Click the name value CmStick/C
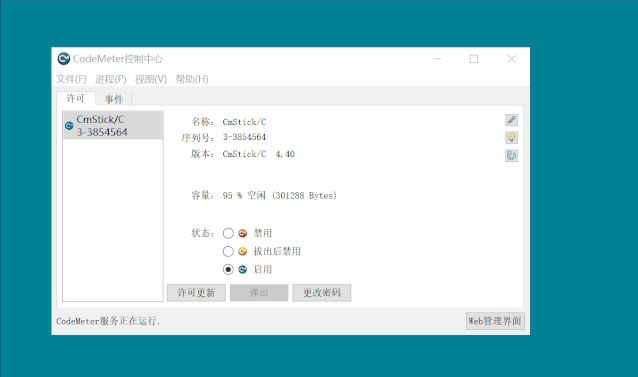638x377 pixels. (244, 122)
